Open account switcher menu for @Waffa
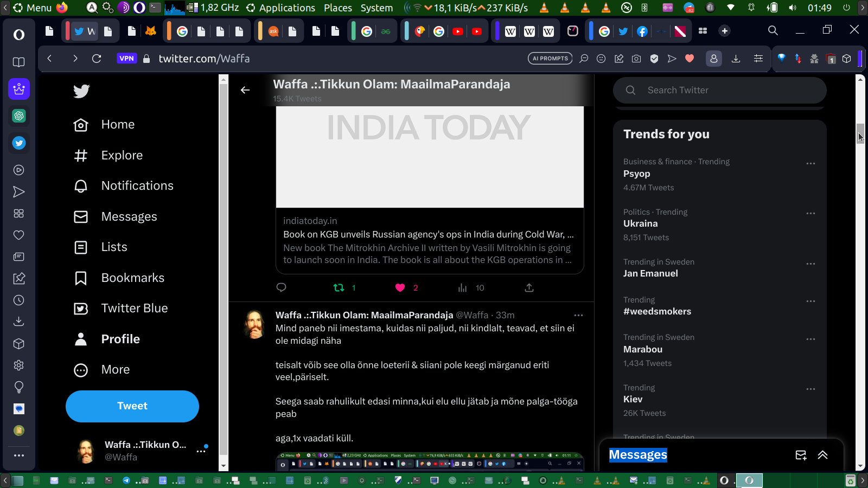Screen dimensions: 868x488 click(201, 451)
